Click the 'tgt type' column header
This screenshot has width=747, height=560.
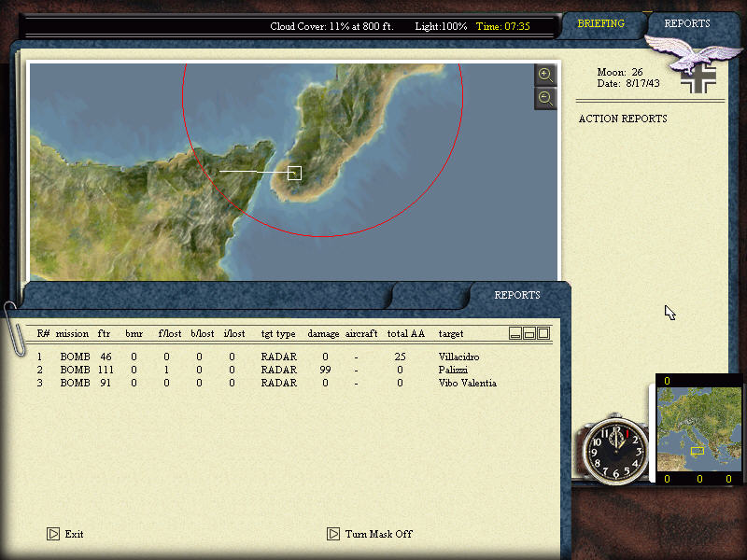click(278, 334)
